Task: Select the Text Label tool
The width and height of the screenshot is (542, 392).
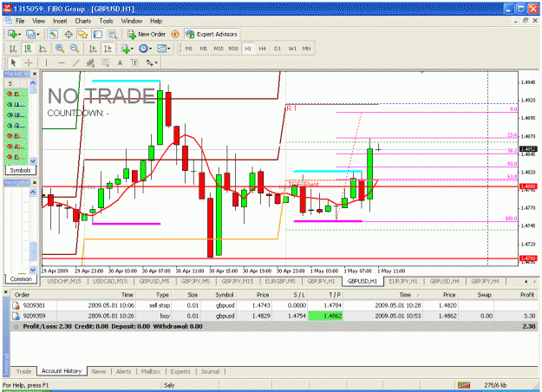Action: pyautogui.click(x=134, y=63)
